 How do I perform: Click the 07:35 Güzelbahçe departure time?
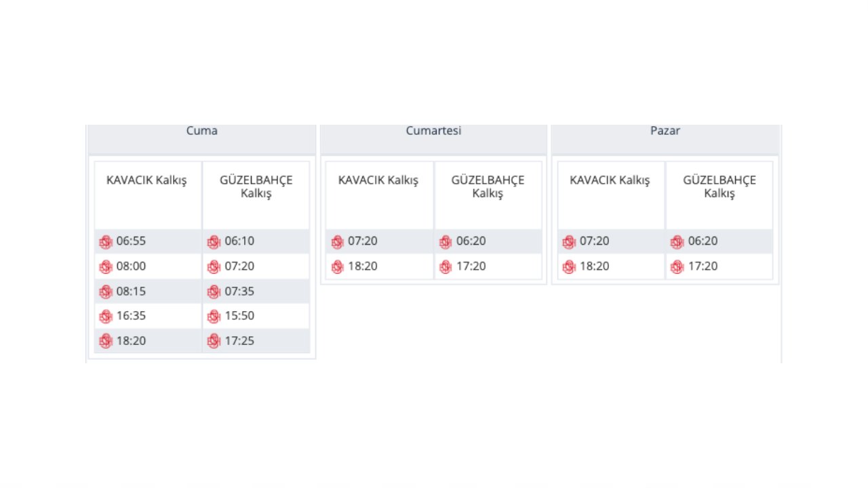pos(239,291)
